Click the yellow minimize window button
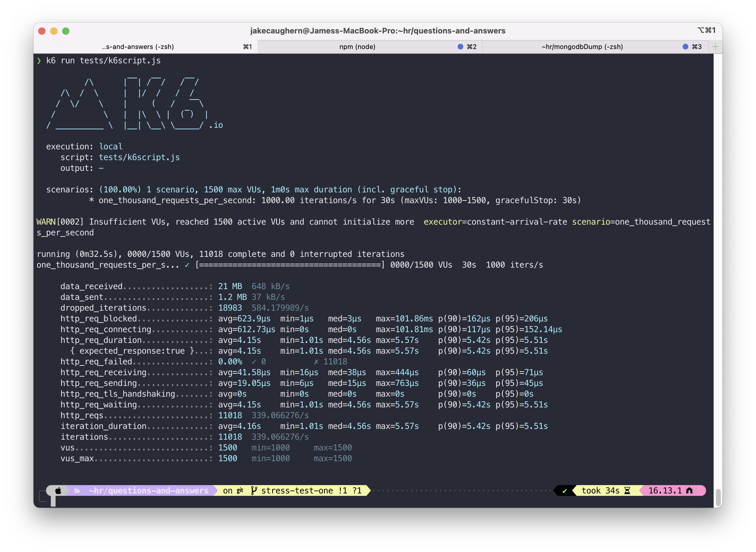The image size is (756, 552). tap(54, 31)
